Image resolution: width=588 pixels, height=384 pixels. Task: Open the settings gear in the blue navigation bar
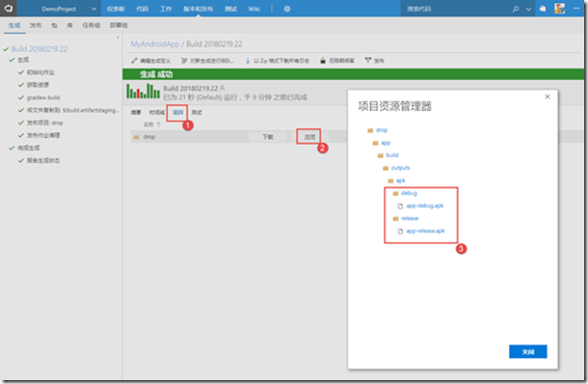287,9
